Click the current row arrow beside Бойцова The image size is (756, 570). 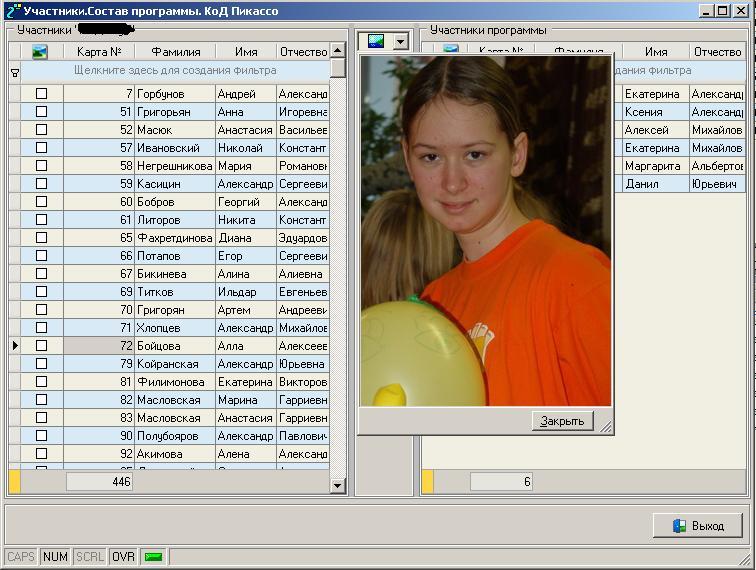pos(15,345)
